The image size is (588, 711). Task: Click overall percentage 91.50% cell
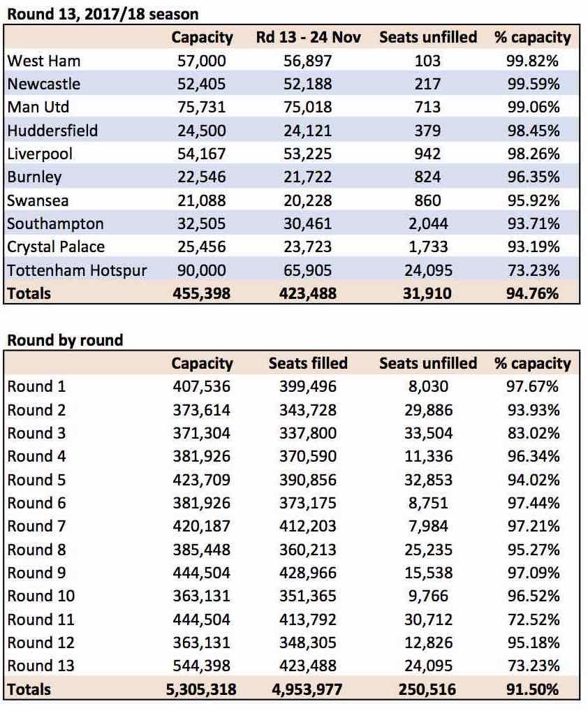click(533, 689)
